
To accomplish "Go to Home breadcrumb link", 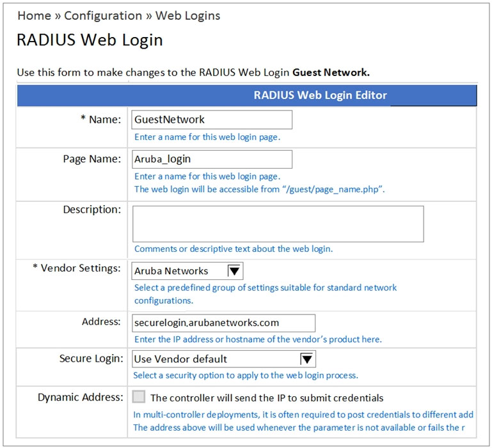I will tap(34, 16).
